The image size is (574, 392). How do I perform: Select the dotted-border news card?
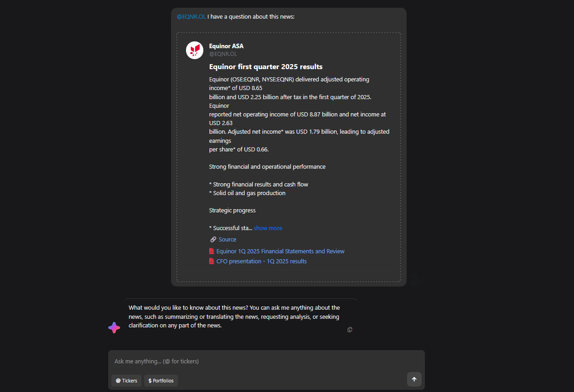coord(288,157)
